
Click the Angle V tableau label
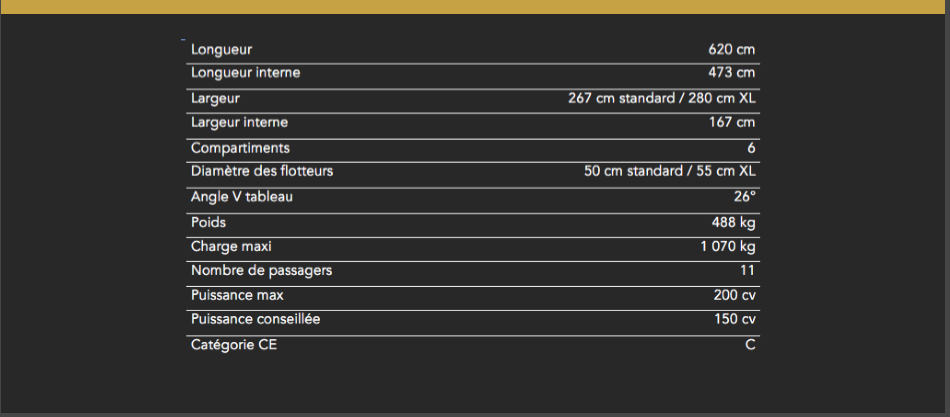[242, 197]
